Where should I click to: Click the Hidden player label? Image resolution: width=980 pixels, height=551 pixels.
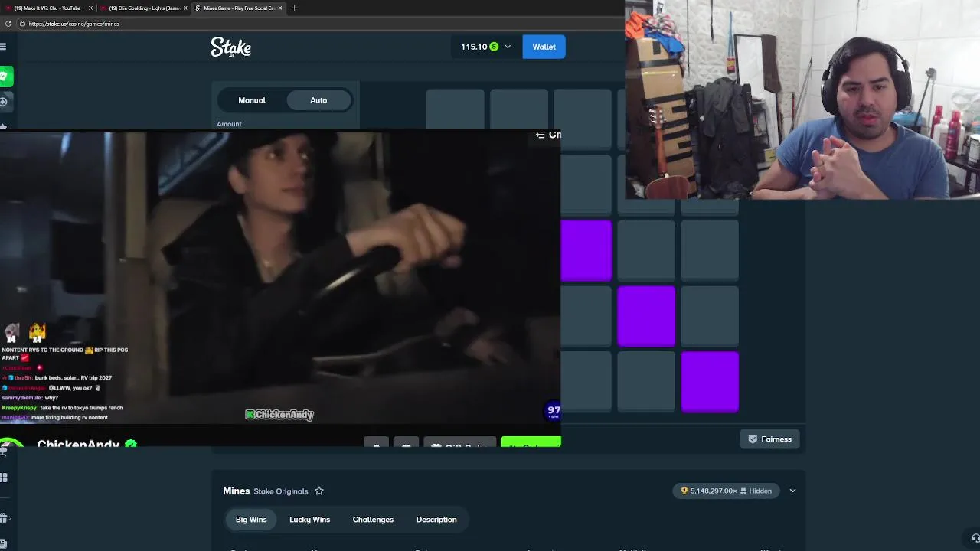(760, 491)
